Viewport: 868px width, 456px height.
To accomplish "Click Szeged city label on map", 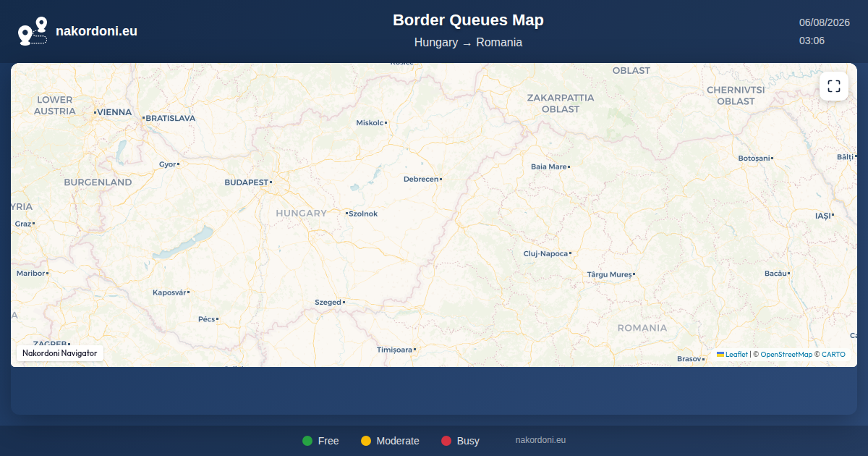I will (330, 302).
